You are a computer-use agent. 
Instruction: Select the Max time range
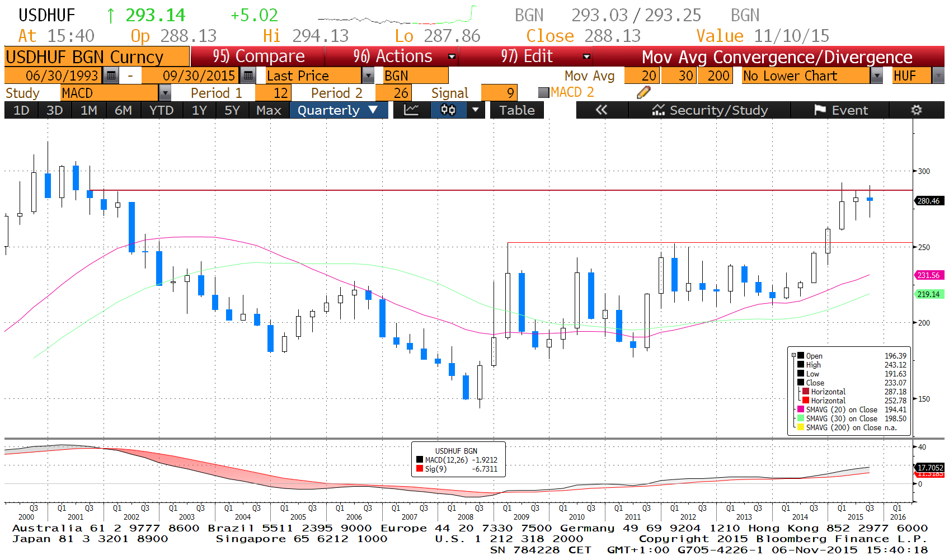269,110
